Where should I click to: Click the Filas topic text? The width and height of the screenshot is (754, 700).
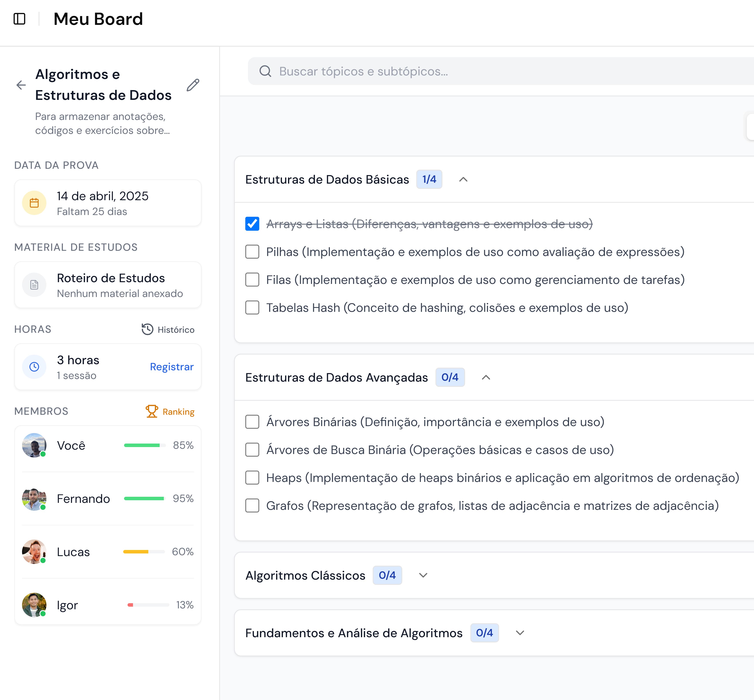(475, 280)
